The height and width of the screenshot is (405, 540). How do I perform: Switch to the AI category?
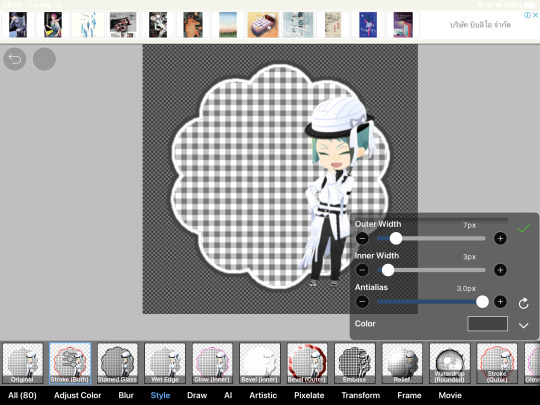[228, 395]
